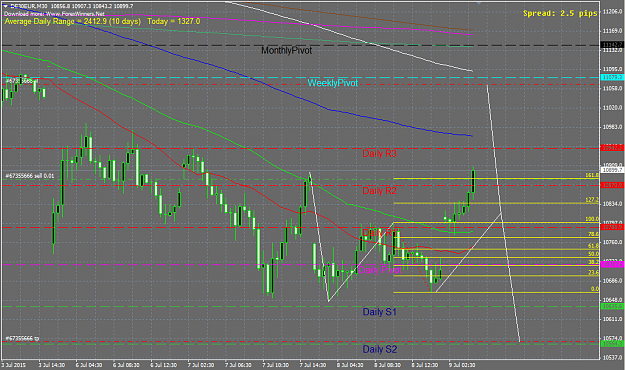
Task: Click the Fibonacci 23.6 level label
Action: coord(593,273)
